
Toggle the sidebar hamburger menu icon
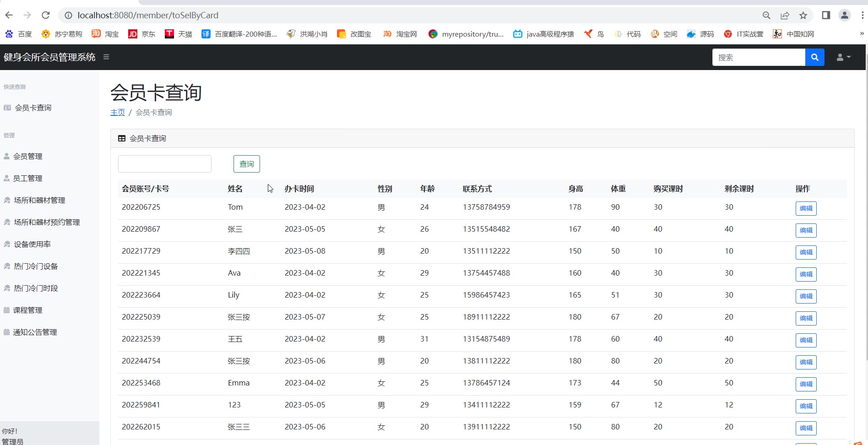106,57
